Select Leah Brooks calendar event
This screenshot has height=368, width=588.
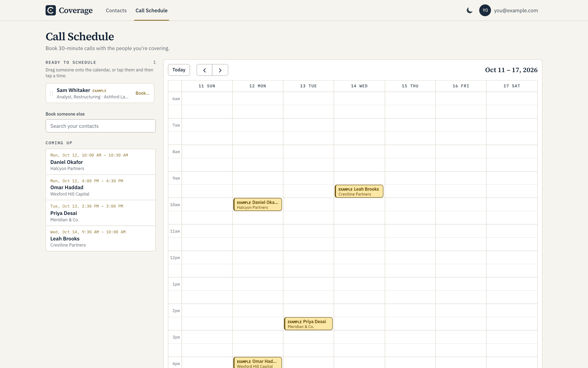pos(359,191)
